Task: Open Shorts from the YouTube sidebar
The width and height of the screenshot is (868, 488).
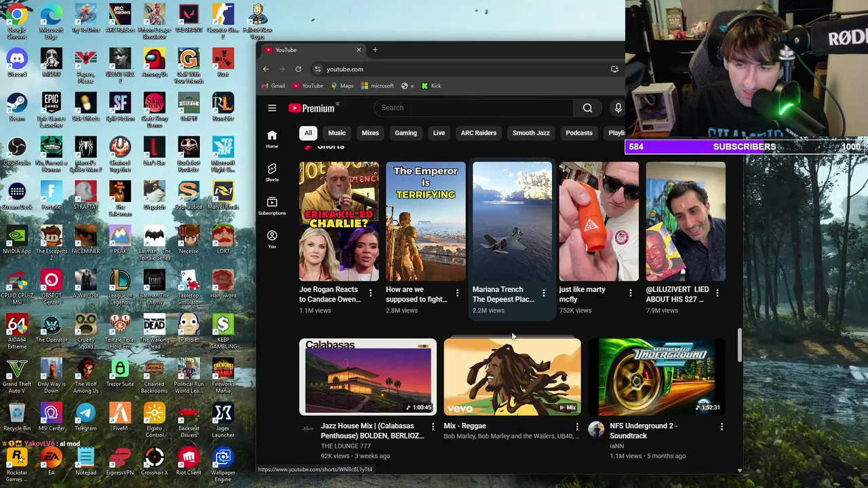Action: [x=272, y=172]
